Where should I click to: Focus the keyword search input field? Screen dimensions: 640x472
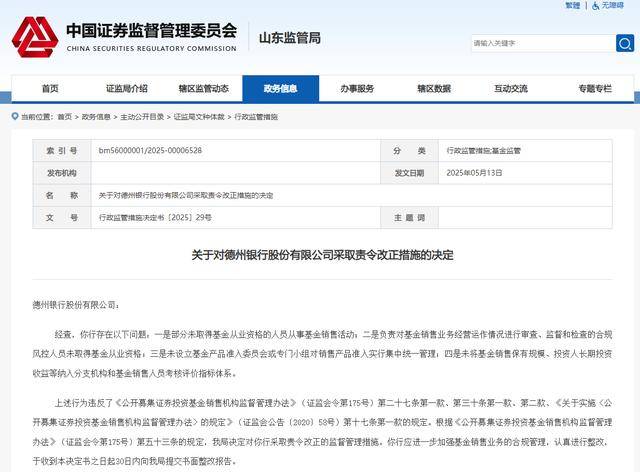click(x=544, y=43)
